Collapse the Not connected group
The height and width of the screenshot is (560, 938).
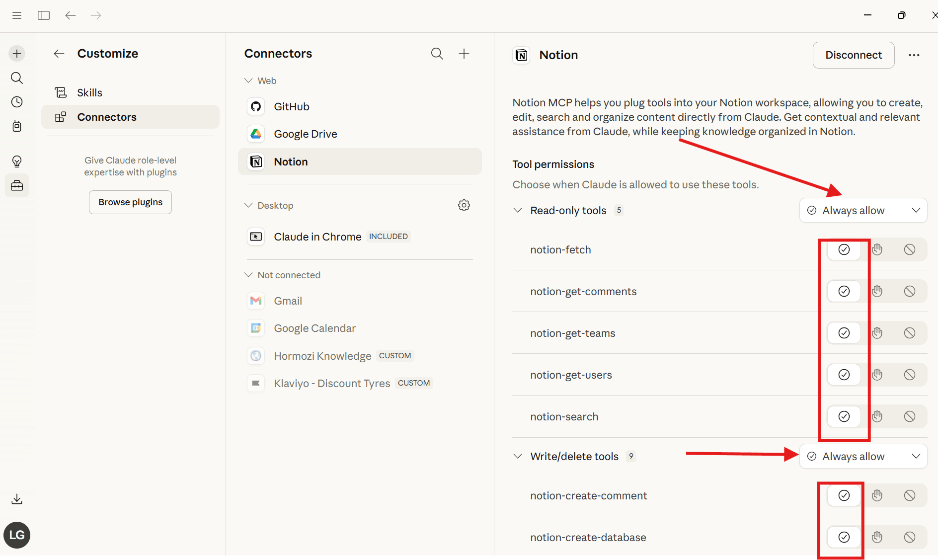(248, 275)
